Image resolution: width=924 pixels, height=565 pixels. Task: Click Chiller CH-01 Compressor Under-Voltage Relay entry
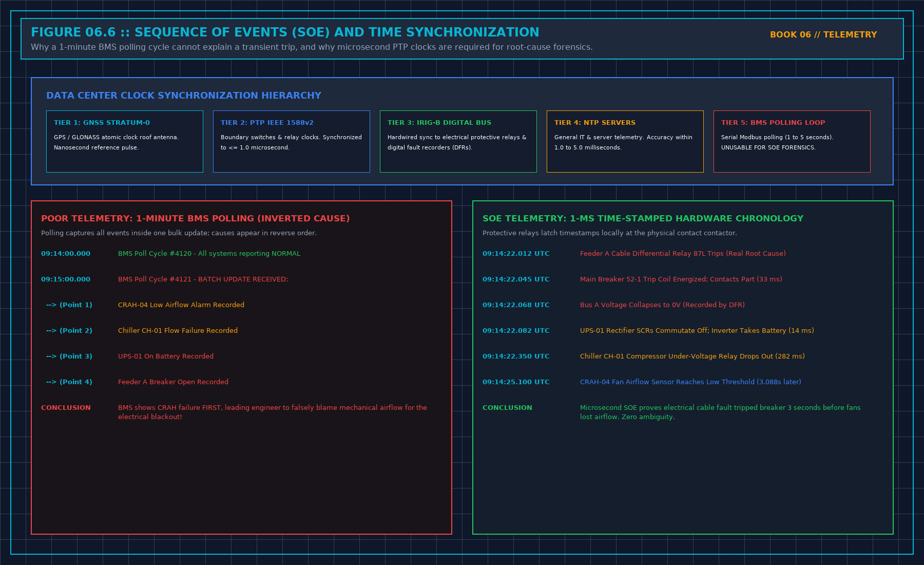(x=692, y=356)
